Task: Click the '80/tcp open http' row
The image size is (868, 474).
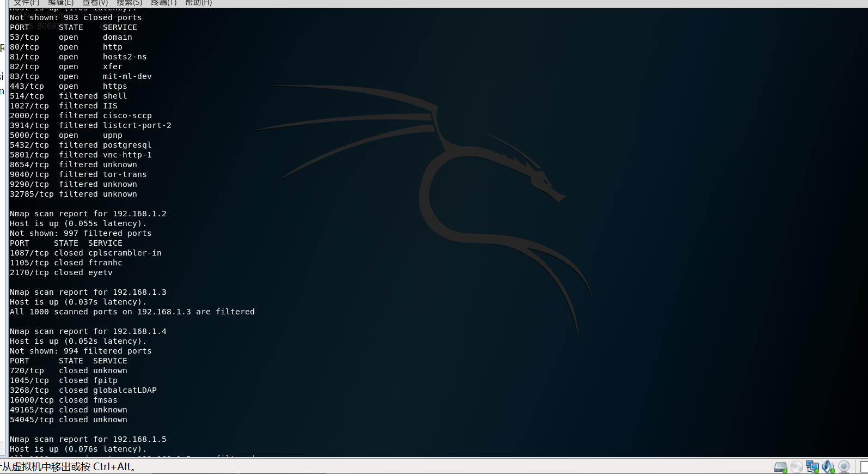Action: click(66, 47)
